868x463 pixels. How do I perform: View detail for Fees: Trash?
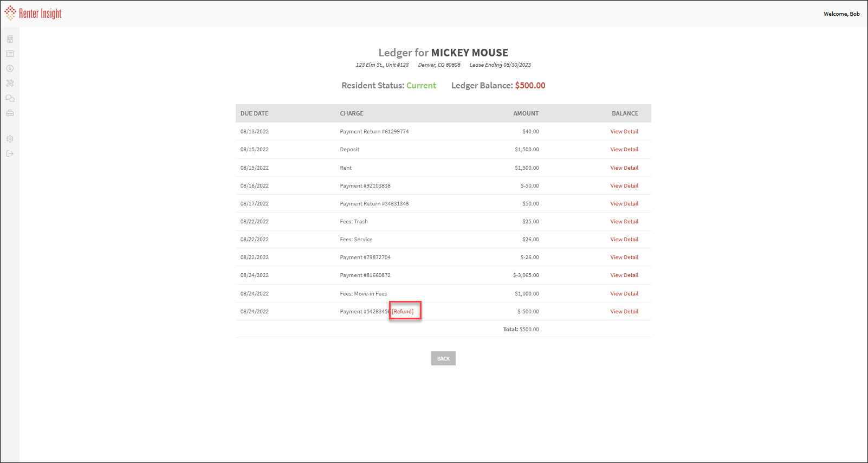point(624,221)
